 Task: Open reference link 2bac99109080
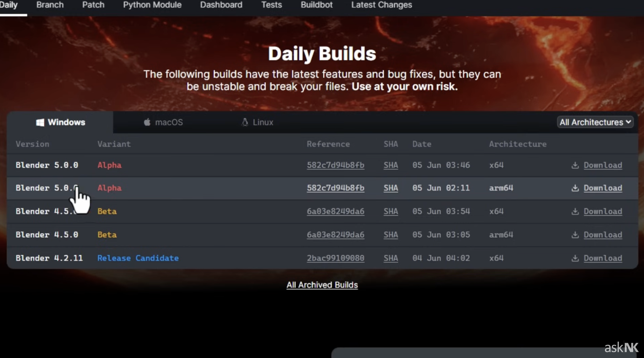[335, 258]
